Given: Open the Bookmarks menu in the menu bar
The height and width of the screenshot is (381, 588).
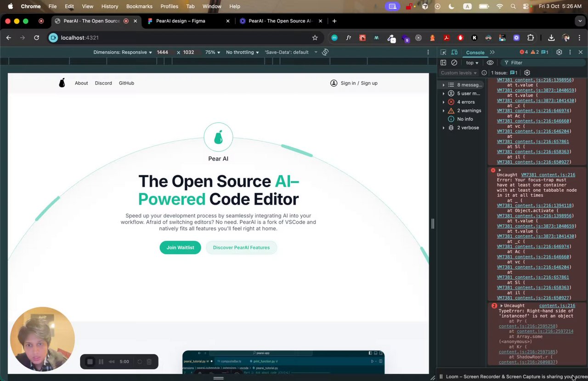Looking at the screenshot, I should coord(139,6).
